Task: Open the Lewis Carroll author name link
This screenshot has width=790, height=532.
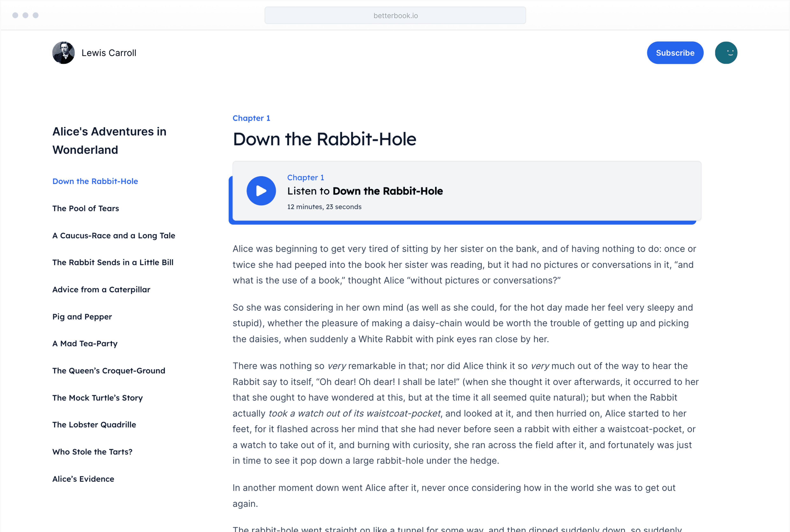Action: point(109,53)
